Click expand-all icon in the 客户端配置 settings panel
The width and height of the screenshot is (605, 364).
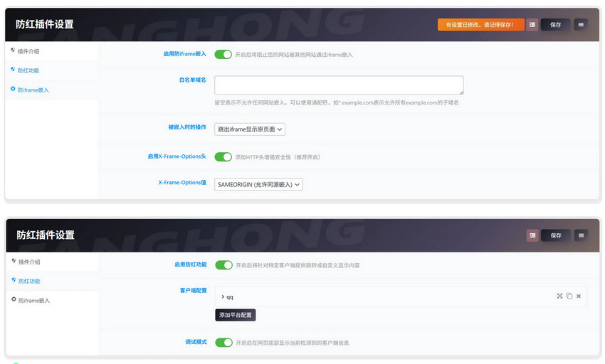click(532, 235)
